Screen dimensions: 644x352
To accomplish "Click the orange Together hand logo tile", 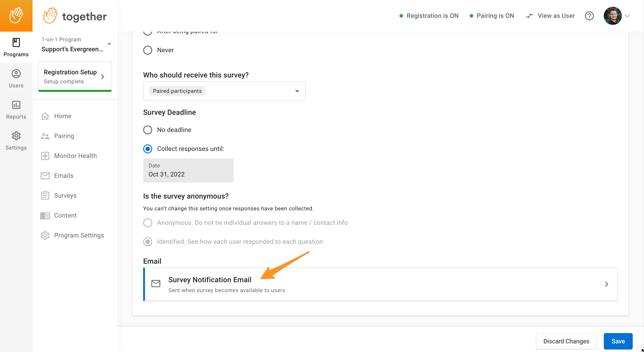I will click(x=16, y=16).
